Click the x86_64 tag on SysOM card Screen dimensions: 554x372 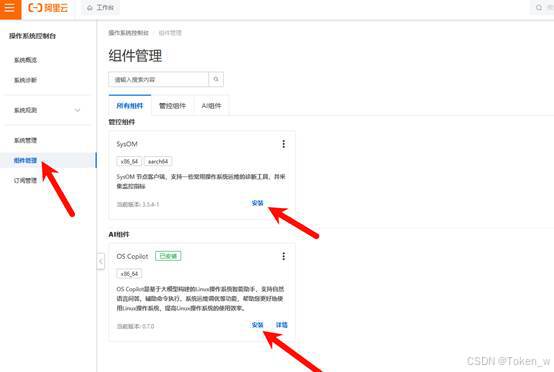(x=129, y=161)
